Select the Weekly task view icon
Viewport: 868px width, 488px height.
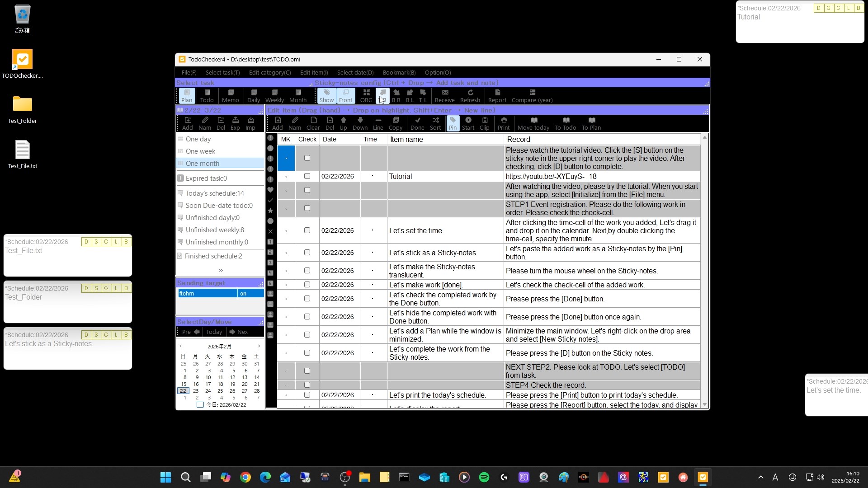274,95
